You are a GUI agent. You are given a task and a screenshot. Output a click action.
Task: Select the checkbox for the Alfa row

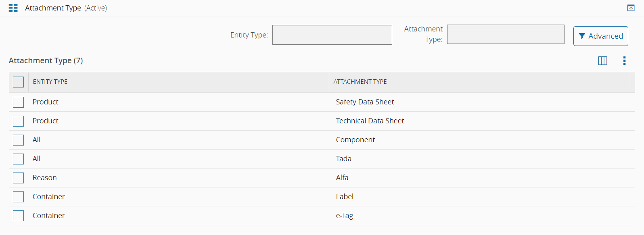click(19, 178)
